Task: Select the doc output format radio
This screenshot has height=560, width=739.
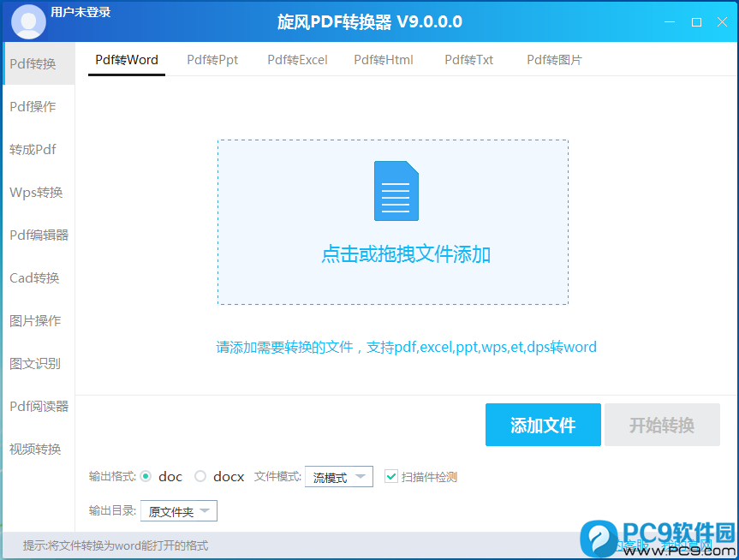Action: [x=146, y=477]
